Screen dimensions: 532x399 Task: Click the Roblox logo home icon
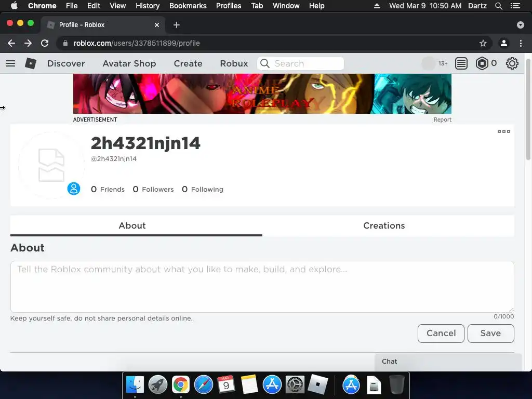(x=31, y=63)
